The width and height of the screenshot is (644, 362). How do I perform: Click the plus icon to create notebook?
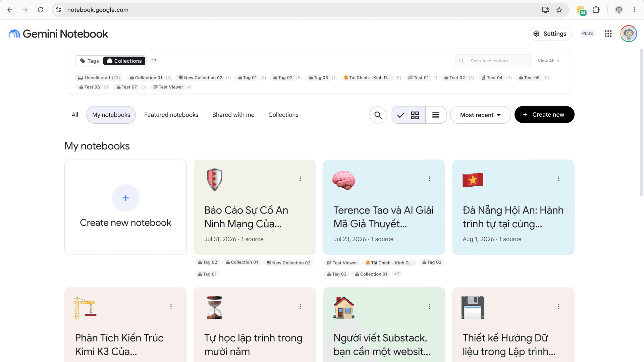tap(125, 198)
